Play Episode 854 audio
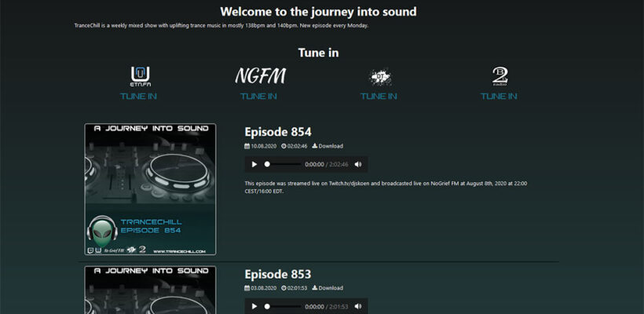 point(254,164)
